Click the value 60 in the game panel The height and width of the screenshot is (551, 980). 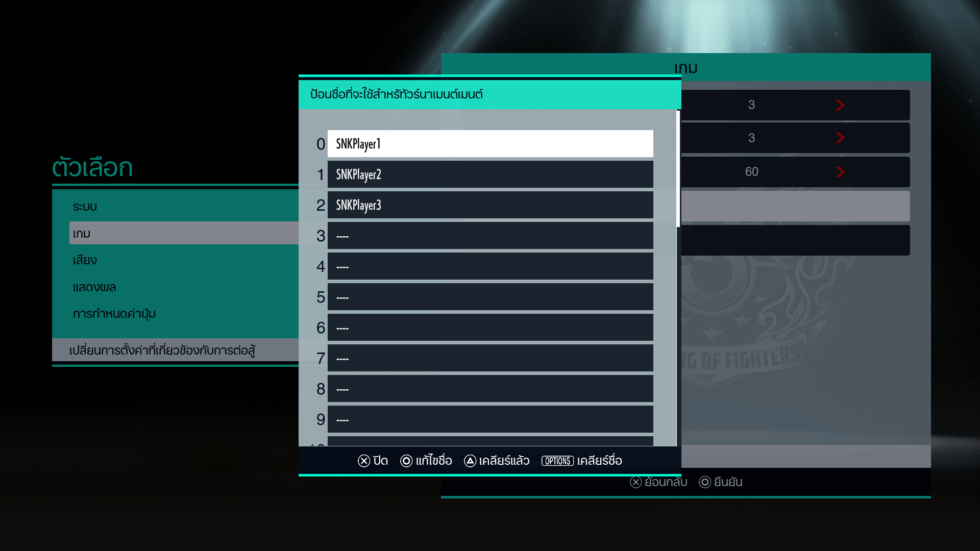pos(751,172)
